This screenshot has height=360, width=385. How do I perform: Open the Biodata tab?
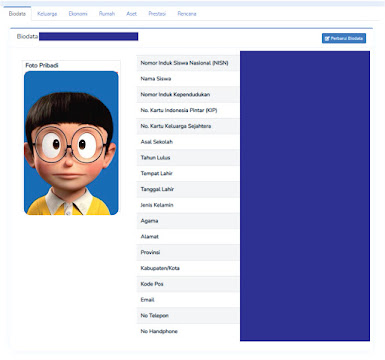tap(17, 14)
